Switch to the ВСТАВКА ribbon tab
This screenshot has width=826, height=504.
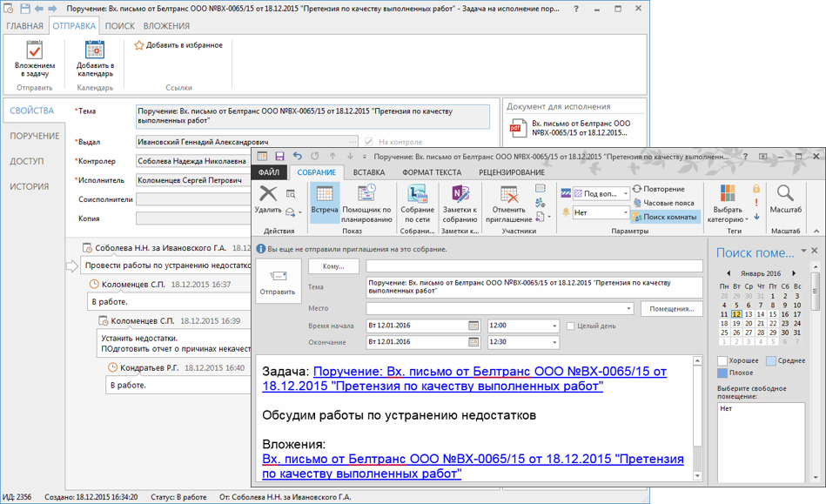[x=369, y=172]
